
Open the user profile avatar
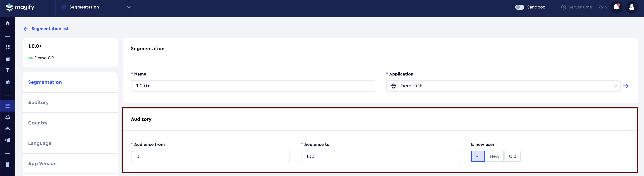pyautogui.click(x=632, y=7)
